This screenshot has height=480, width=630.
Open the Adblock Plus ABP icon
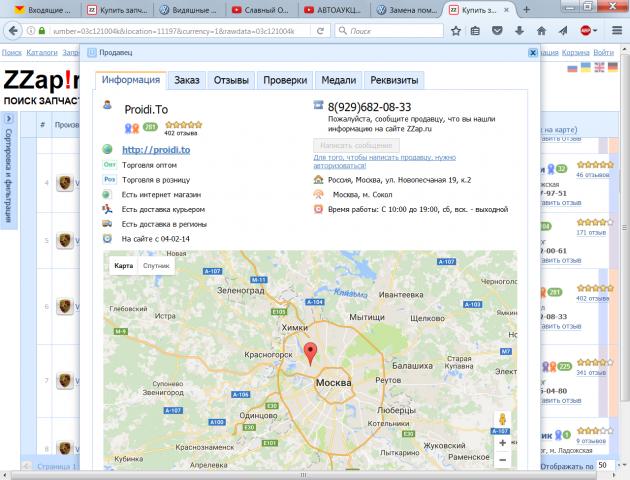(x=586, y=31)
